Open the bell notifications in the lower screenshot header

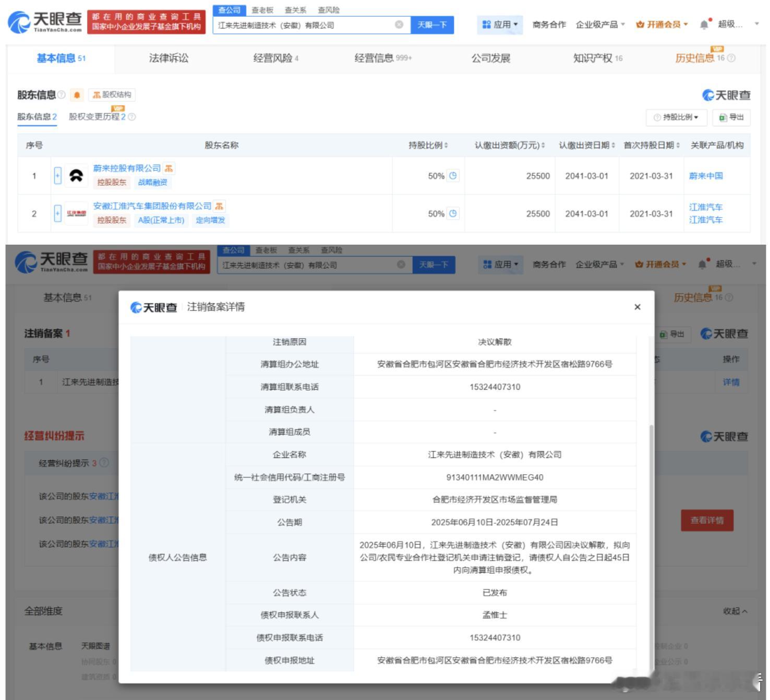tap(703, 264)
